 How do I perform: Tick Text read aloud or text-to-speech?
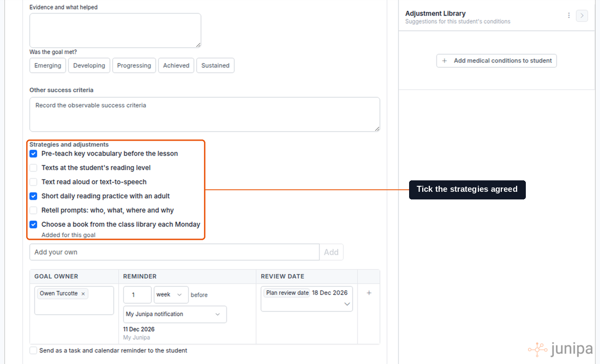[x=33, y=182]
